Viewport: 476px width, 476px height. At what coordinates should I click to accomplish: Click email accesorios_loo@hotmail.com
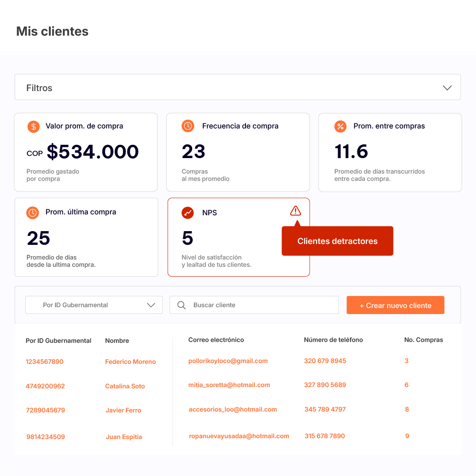pyautogui.click(x=233, y=409)
